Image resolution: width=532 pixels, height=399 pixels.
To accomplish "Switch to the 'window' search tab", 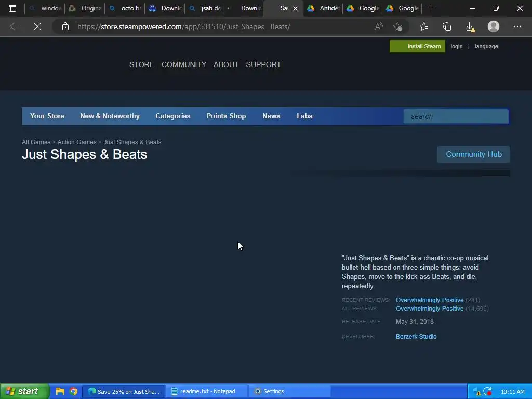I will tap(45, 8).
